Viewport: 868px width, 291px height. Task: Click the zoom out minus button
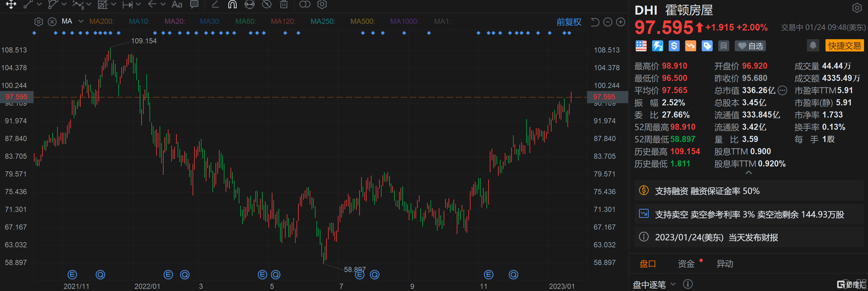(x=608, y=22)
